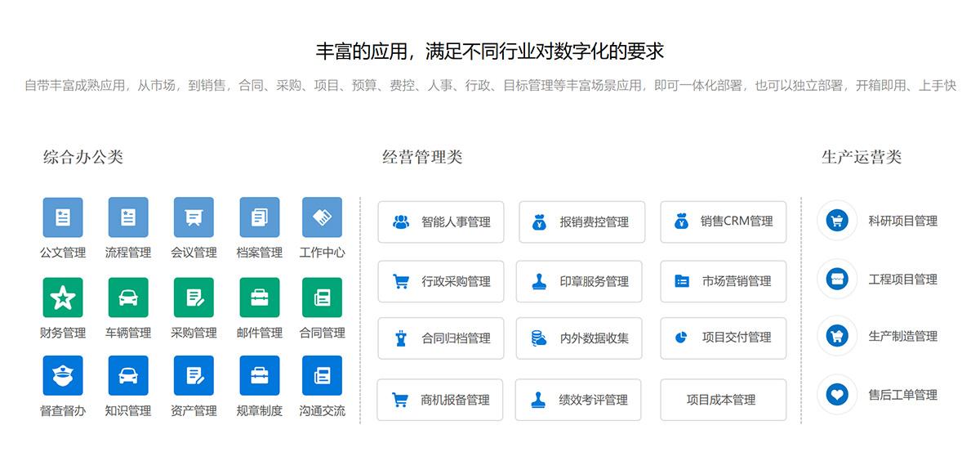
Task: Select the 会议管理 icon
Action: click(194, 217)
